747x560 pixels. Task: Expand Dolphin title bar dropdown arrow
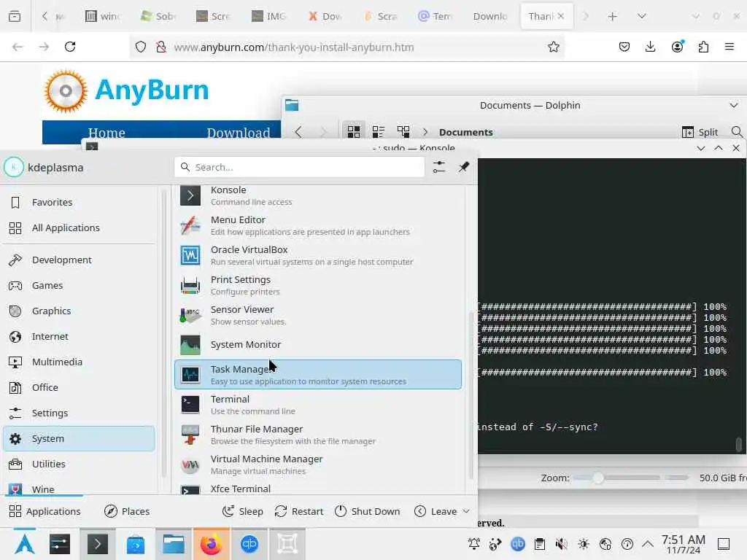pyautogui.click(x=734, y=105)
